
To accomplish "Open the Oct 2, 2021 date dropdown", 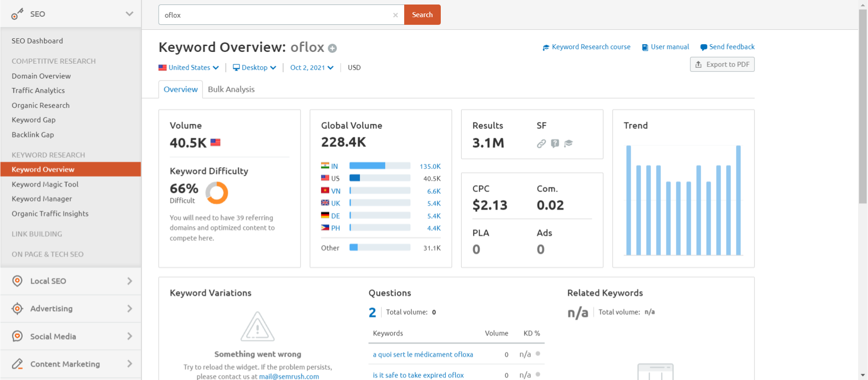I will click(312, 67).
